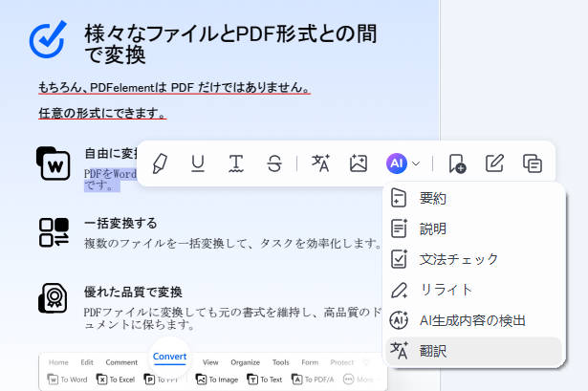Click the heading 優れた品質で変換

(x=133, y=292)
